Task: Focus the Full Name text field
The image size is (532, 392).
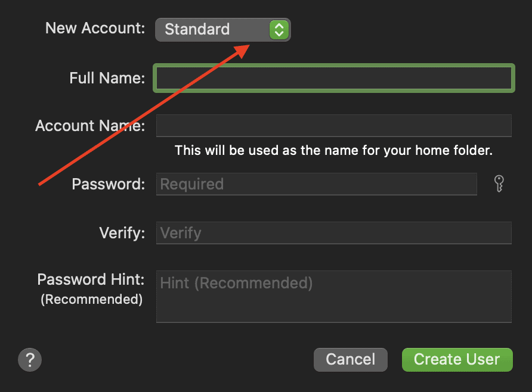Action: click(x=333, y=78)
